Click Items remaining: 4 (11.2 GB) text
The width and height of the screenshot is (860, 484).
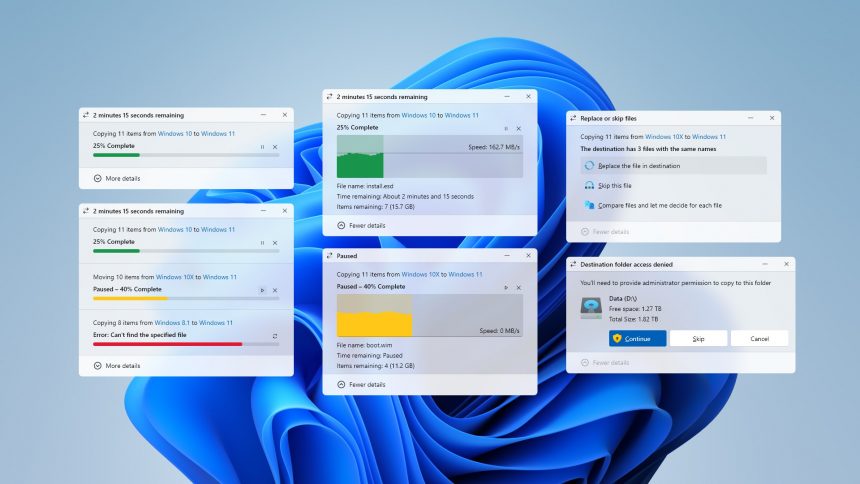click(375, 366)
